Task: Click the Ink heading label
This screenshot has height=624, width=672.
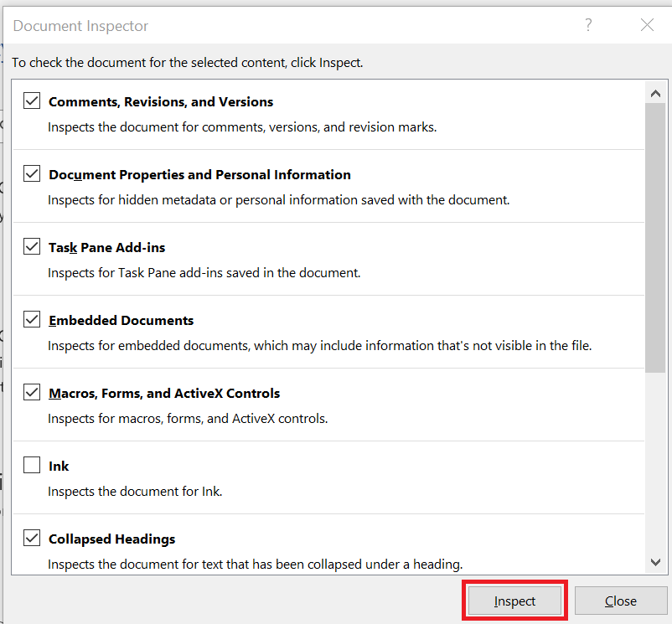Action: tap(59, 466)
